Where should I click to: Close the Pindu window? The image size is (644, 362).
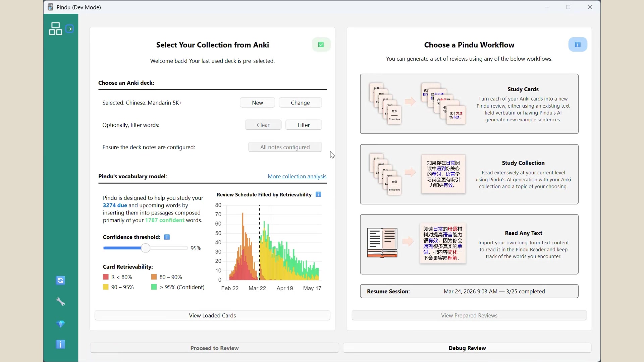[590, 7]
